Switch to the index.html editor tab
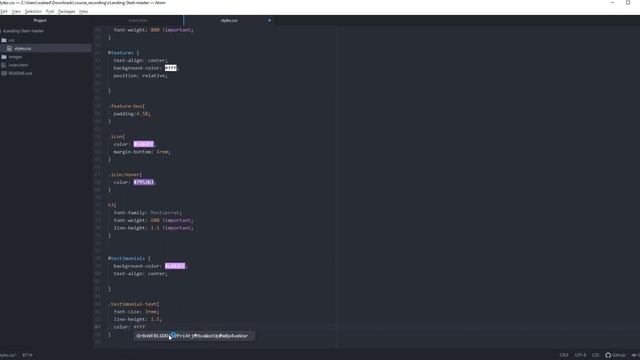Screen dimensions: 640x360 138,20
